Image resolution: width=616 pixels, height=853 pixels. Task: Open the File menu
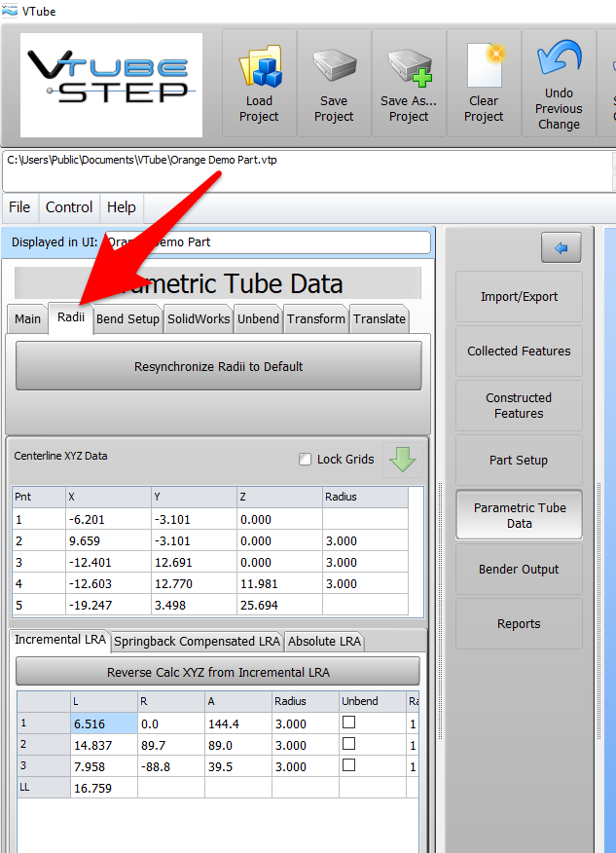tap(19, 207)
